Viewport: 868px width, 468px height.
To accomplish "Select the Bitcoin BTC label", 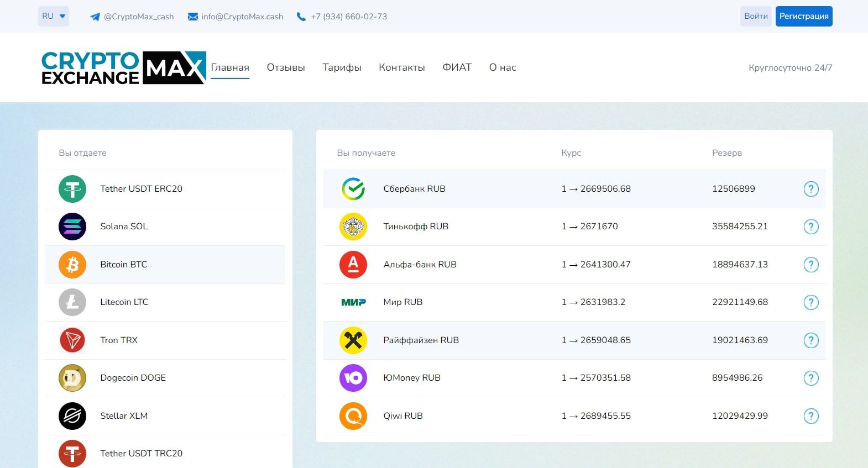I will 124,264.
